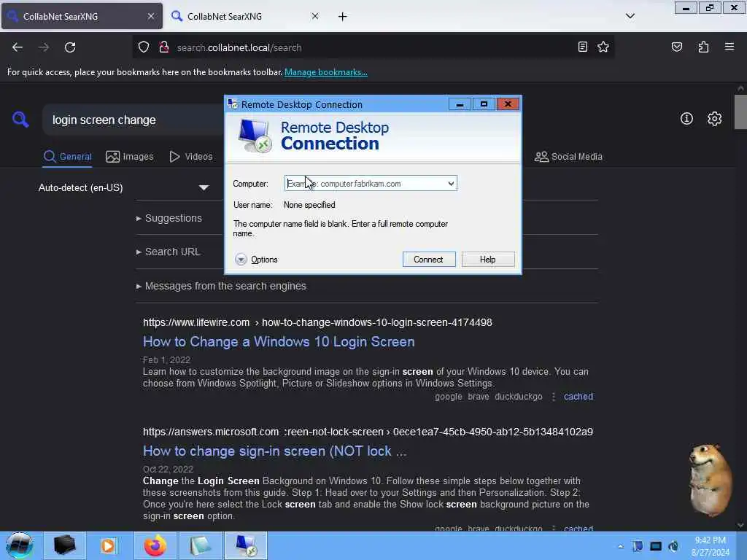This screenshot has height=560, width=747.
Task: Bookmark this page with star icon
Action: point(603,47)
